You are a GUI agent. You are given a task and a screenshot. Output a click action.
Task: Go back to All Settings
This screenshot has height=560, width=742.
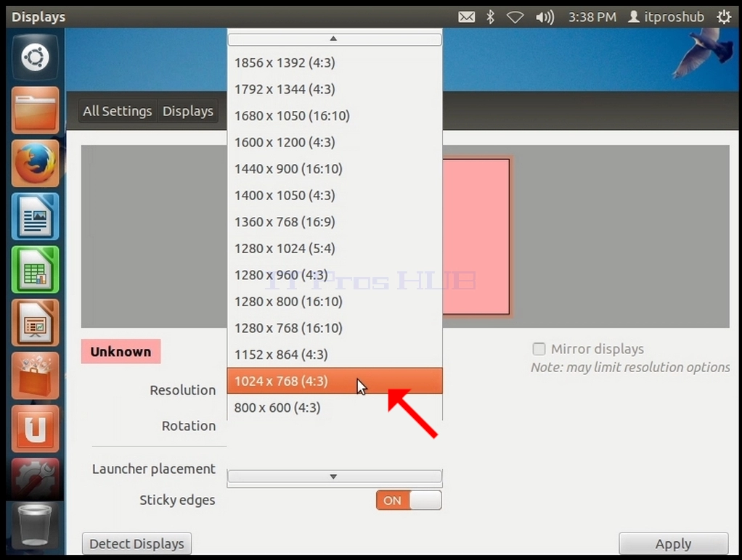click(118, 111)
